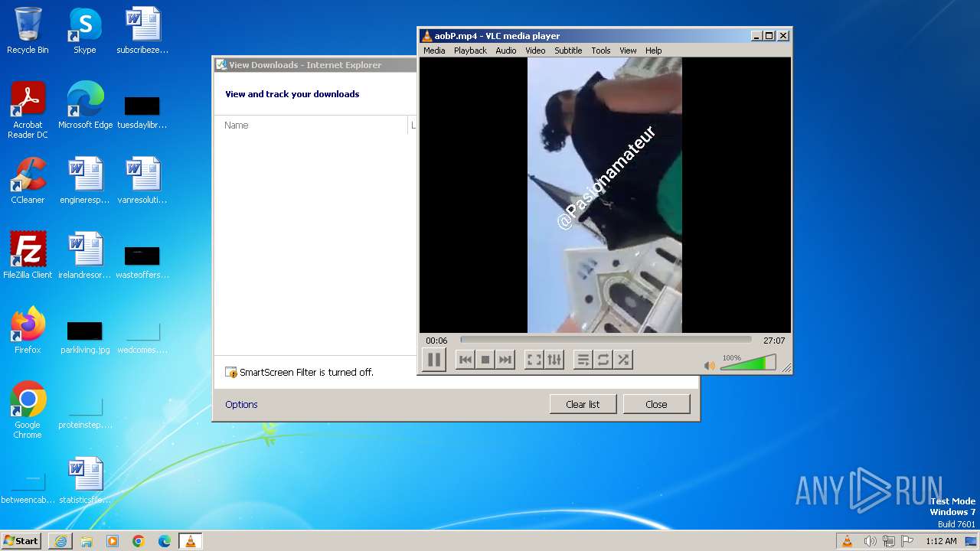Select the engineresp Word document
The image size is (980, 551).
coord(85,181)
